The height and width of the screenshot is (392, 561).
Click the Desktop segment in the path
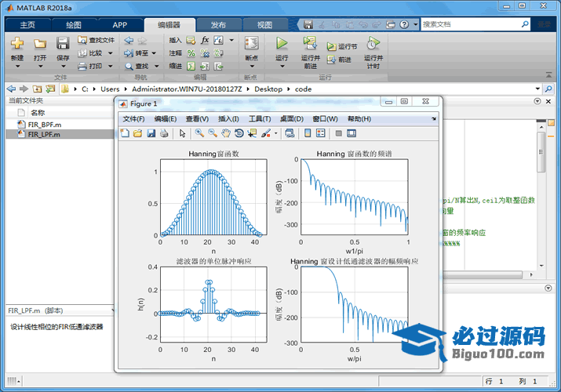pos(268,89)
